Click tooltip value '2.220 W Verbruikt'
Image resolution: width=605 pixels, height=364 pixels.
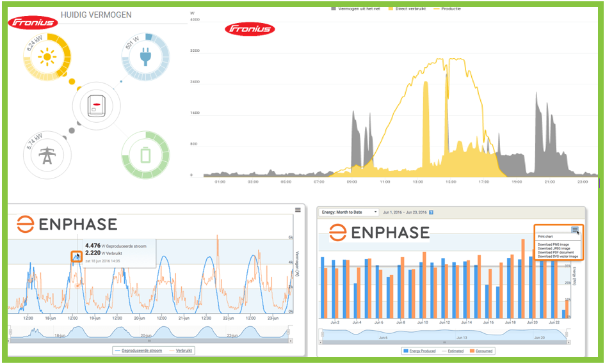point(104,253)
